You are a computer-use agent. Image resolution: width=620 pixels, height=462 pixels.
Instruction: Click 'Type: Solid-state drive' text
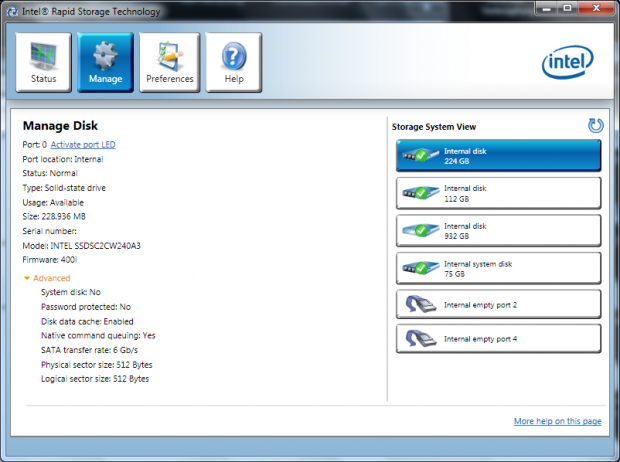click(64, 188)
